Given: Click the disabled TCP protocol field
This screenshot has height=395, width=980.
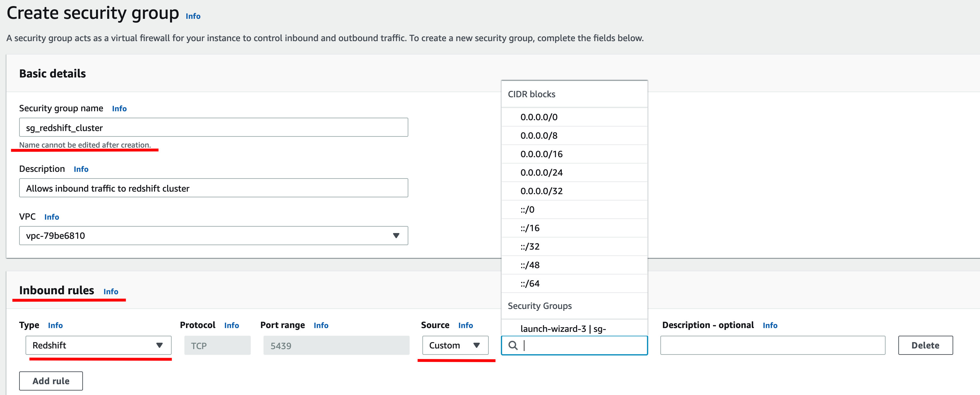Looking at the screenshot, I should [217, 345].
